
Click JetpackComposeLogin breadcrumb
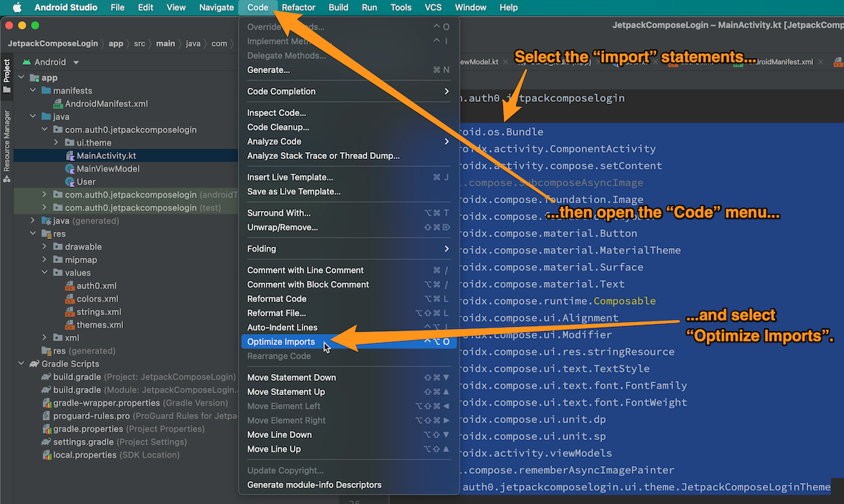52,44
